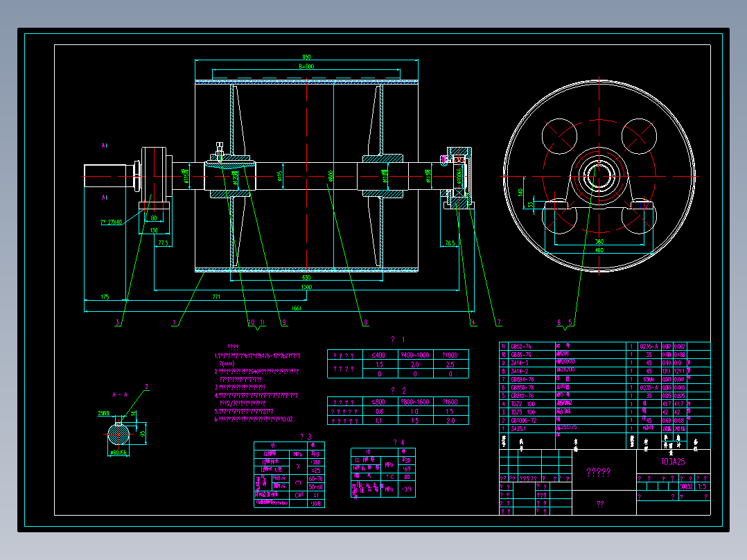Click the 1661 total length dimension
Image resolution: width=747 pixels, height=560 pixels.
296,308
